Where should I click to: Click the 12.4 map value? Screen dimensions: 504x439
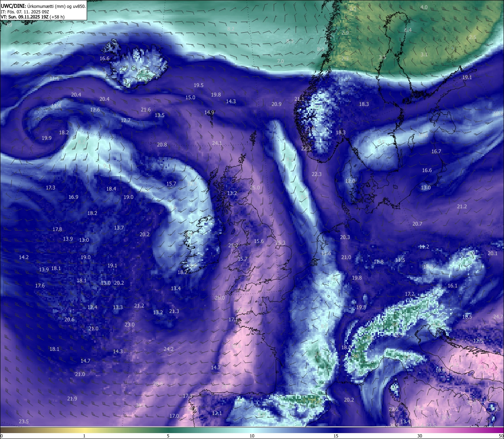coord(92,307)
